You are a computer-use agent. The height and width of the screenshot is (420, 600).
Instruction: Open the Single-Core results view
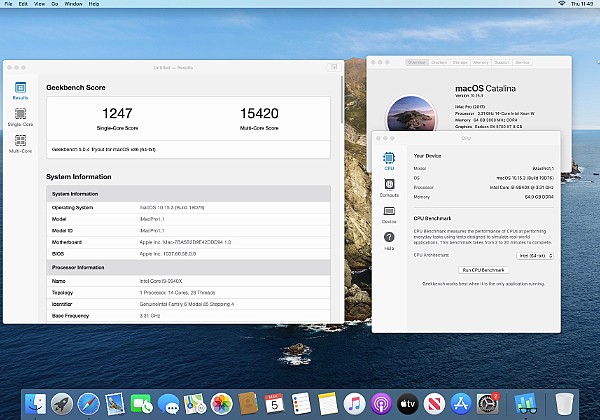pyautogui.click(x=20, y=117)
